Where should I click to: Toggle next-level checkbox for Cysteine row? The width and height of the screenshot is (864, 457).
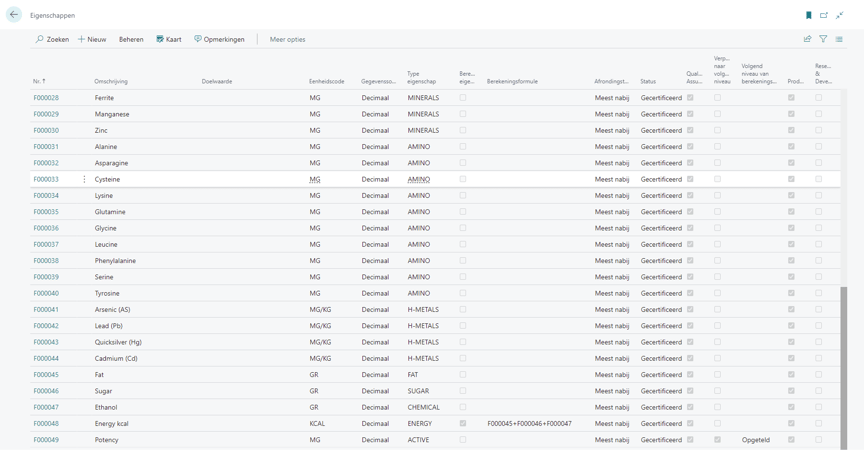[717, 179]
